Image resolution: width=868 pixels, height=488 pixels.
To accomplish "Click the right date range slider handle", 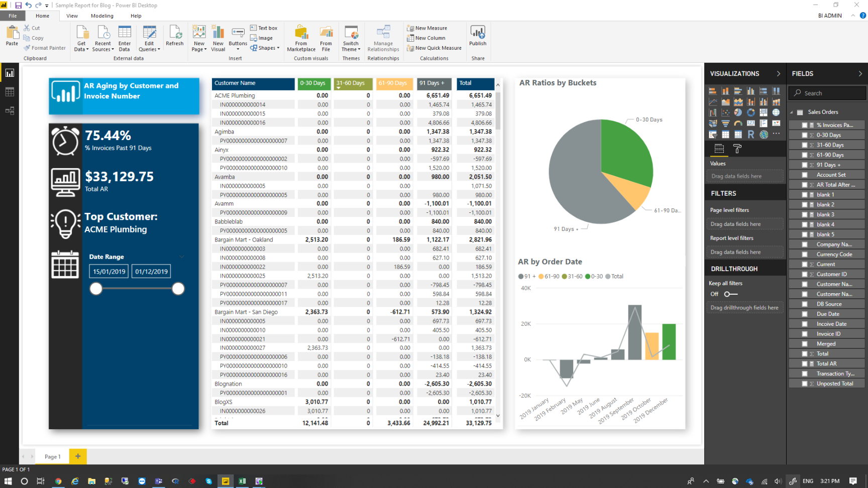I will coord(178,289).
